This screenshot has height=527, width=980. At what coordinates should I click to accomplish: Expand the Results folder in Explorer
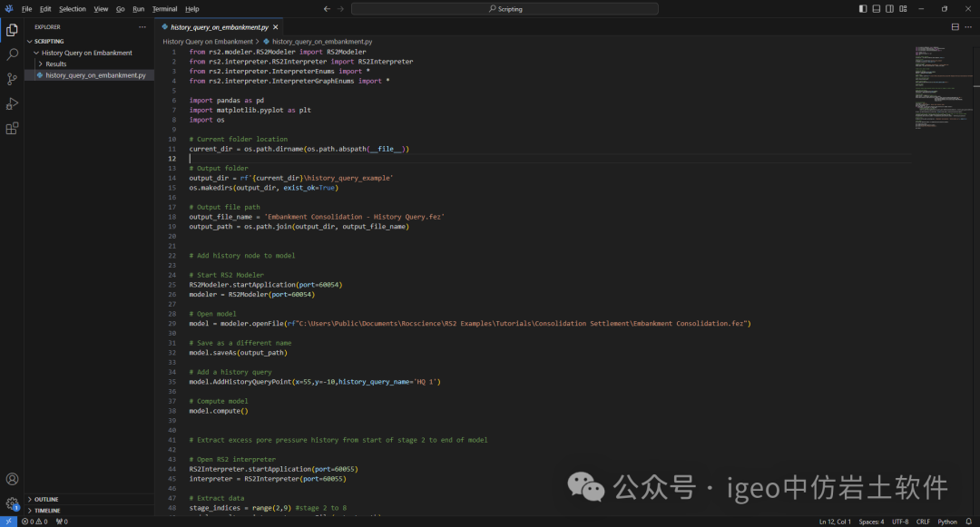(55, 64)
